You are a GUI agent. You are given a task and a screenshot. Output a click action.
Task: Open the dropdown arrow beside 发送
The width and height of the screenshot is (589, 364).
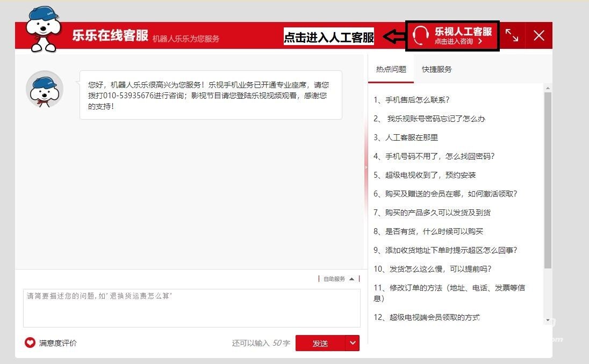(x=353, y=343)
